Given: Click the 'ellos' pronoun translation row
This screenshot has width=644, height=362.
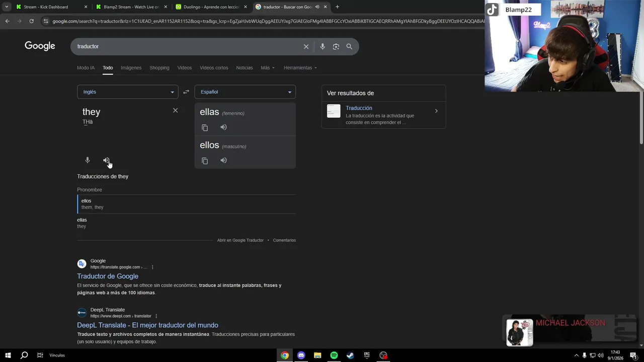Looking at the screenshot, I should pyautogui.click(x=186, y=204).
